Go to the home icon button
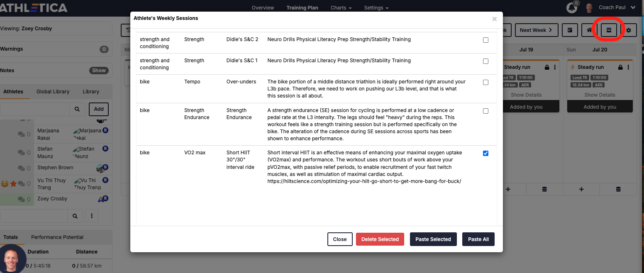The image size is (644, 273). pos(590,30)
